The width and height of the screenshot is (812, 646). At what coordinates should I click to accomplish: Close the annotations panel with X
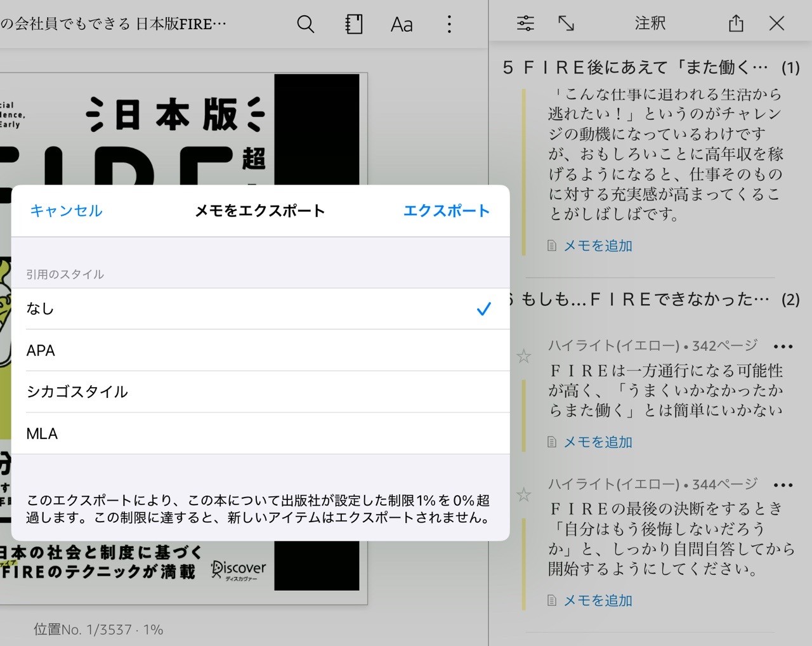tap(776, 23)
